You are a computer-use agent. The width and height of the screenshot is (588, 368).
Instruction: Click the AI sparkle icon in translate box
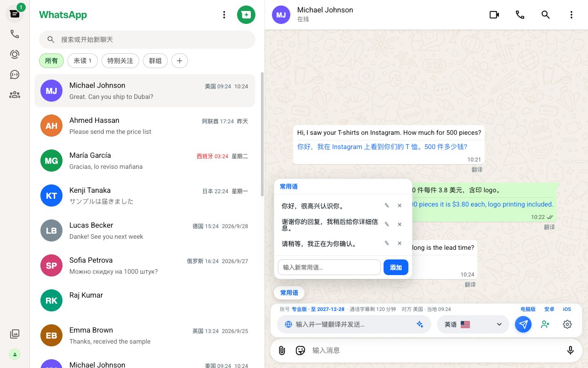coord(419,324)
